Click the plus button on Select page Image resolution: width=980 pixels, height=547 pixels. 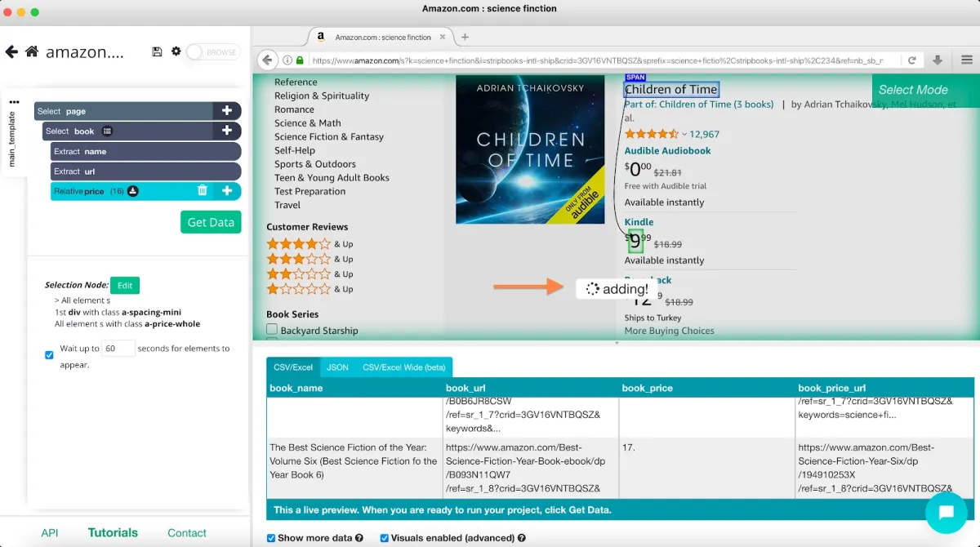click(227, 111)
